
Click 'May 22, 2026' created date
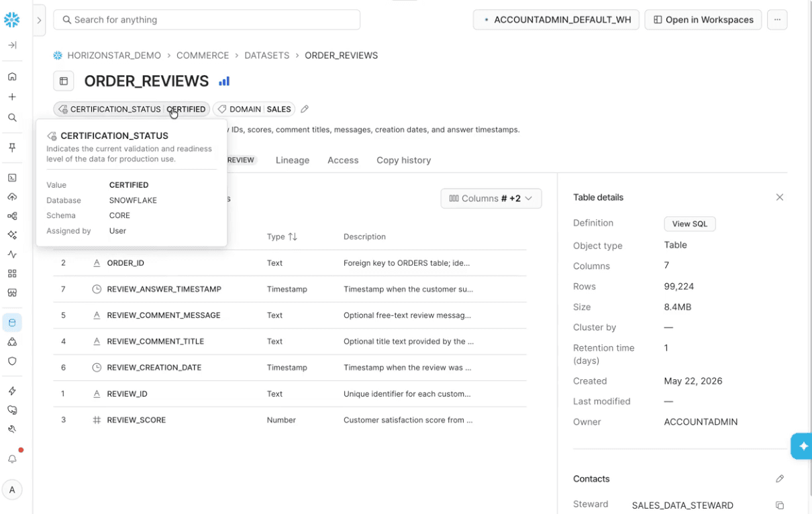coord(693,381)
